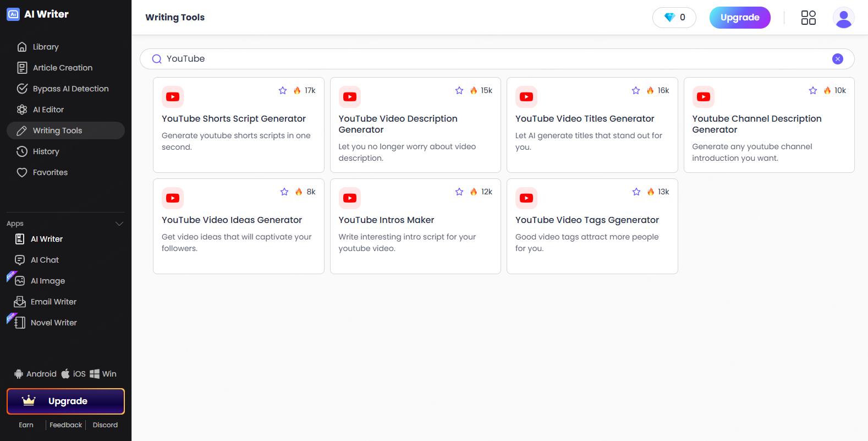Open Library from the sidebar

click(65, 47)
